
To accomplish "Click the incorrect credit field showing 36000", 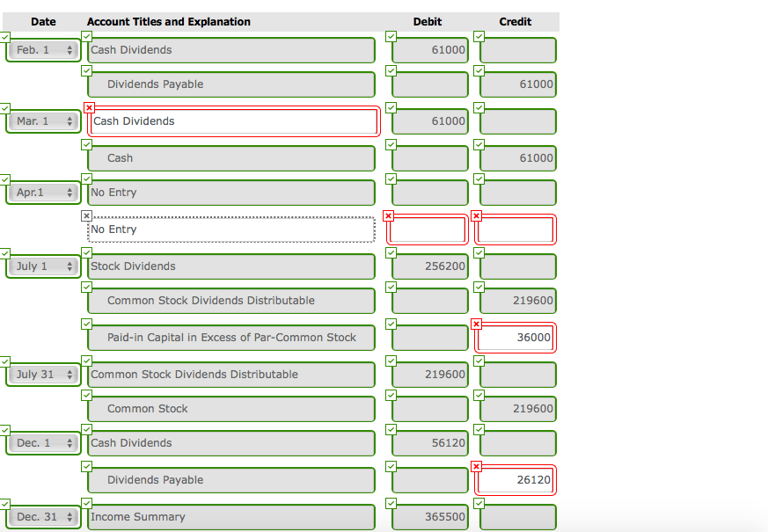I will pos(516,337).
